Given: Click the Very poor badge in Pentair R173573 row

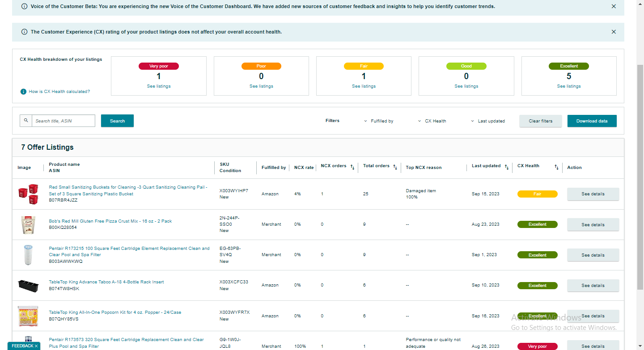Looking at the screenshot, I should coord(538,346).
